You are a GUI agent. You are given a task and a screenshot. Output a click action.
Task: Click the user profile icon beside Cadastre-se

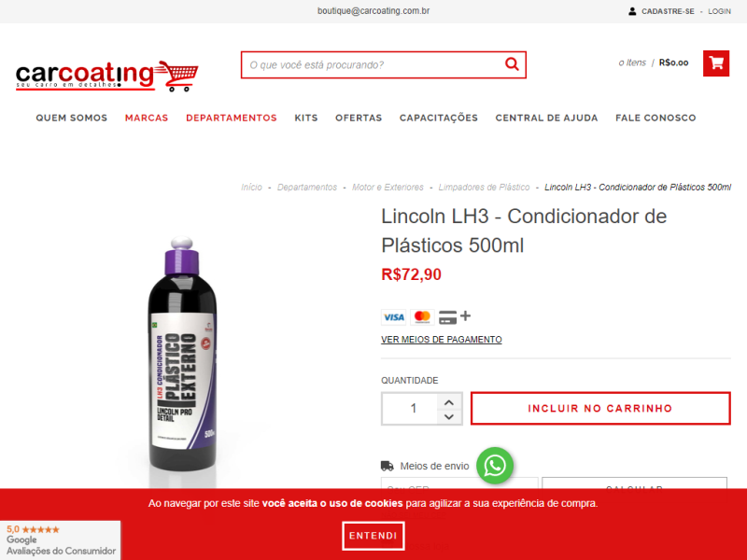pyautogui.click(x=632, y=11)
